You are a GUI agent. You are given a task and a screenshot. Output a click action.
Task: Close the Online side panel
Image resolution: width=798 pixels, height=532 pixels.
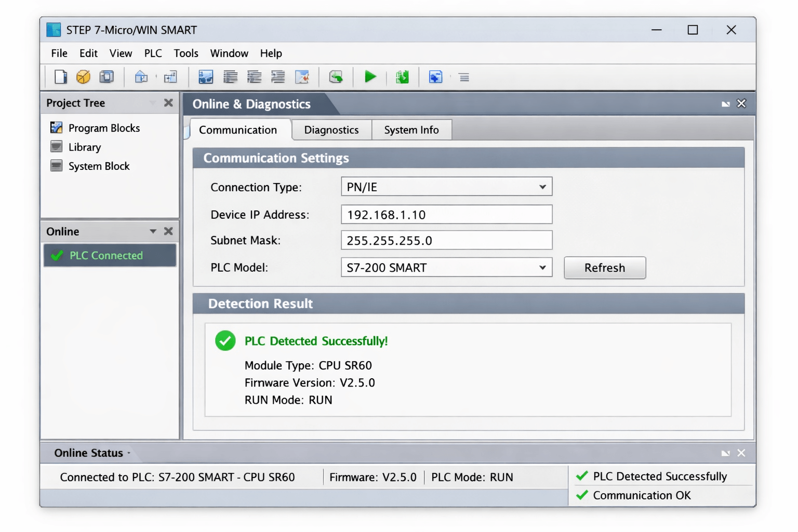(168, 231)
